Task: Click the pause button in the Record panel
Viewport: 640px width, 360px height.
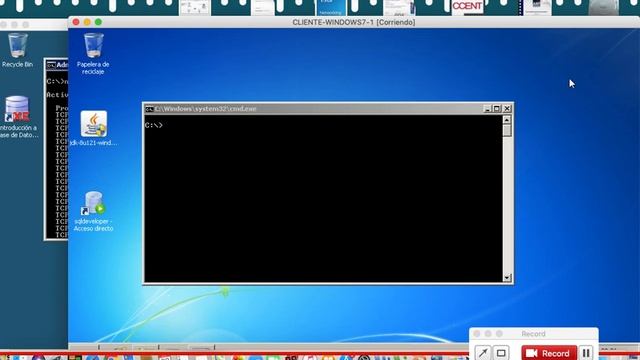Action: pos(586,353)
